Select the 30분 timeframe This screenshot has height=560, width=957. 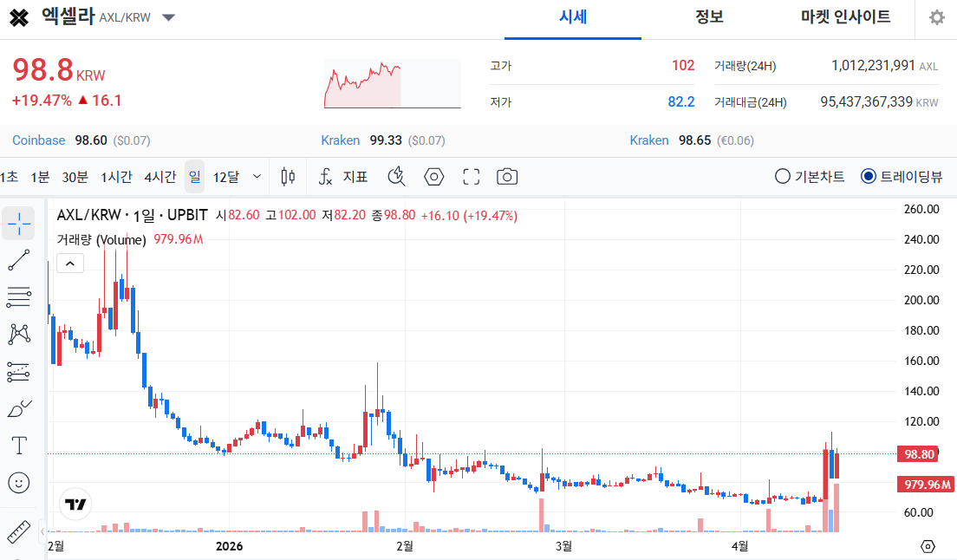(75, 177)
